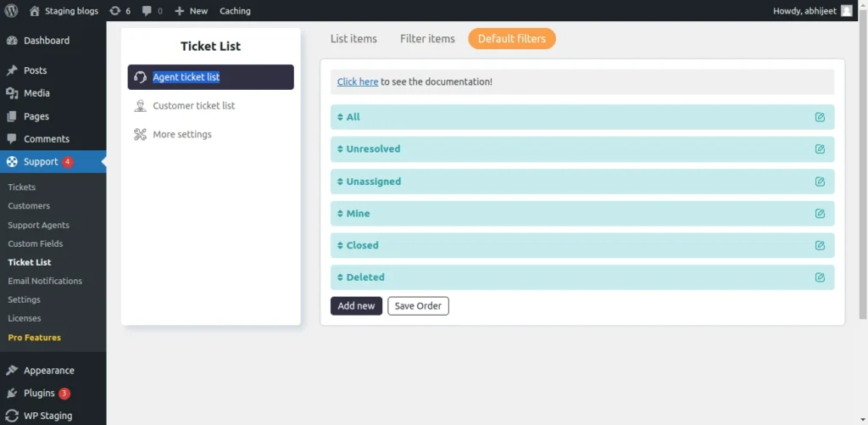The height and width of the screenshot is (425, 868).
Task: Click the Ticket List panel heading
Action: [211, 47]
